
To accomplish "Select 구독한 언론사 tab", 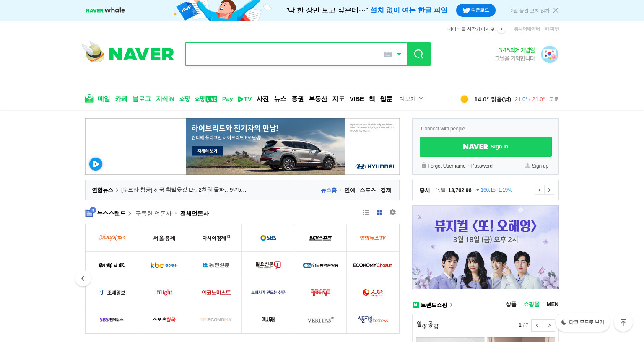I will [x=153, y=213].
